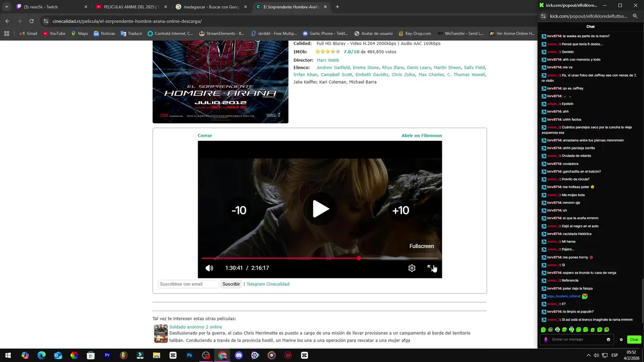Open the Rhys Ifans cast link

(393, 67)
